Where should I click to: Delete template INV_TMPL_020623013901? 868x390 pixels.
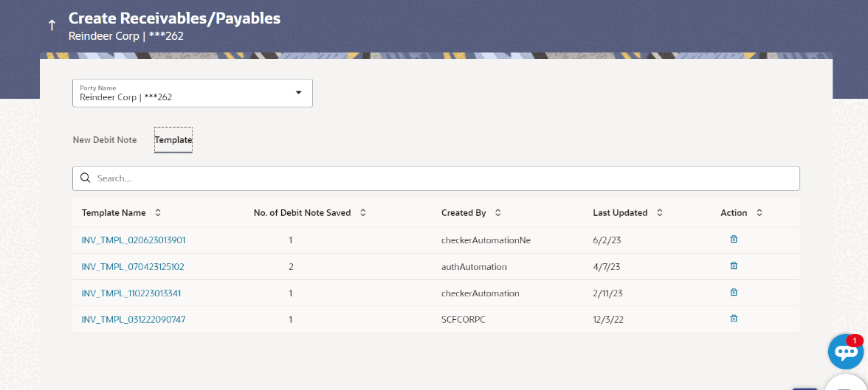point(734,239)
